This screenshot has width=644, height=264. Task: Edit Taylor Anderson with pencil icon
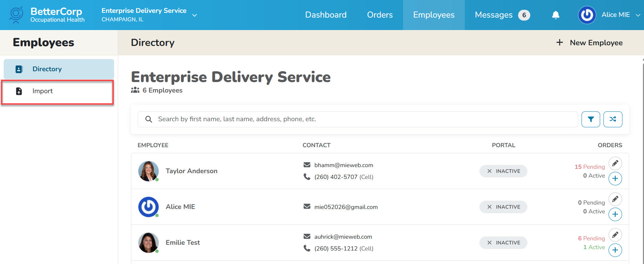[x=615, y=163]
